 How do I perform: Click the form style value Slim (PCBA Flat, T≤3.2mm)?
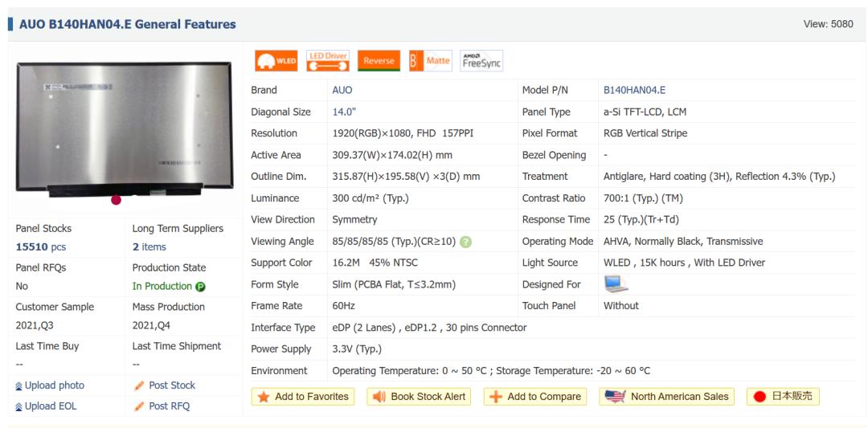click(394, 285)
